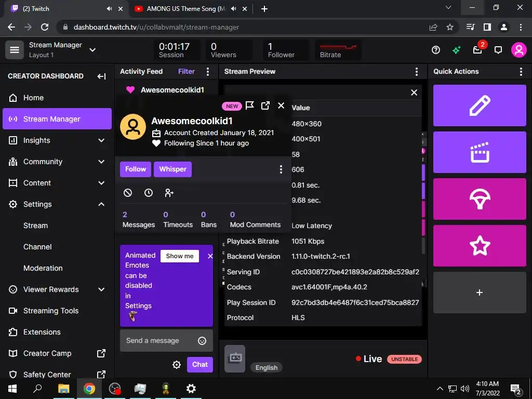Close the video stats overlay
Screen dimensions: 532x399
[414, 92]
